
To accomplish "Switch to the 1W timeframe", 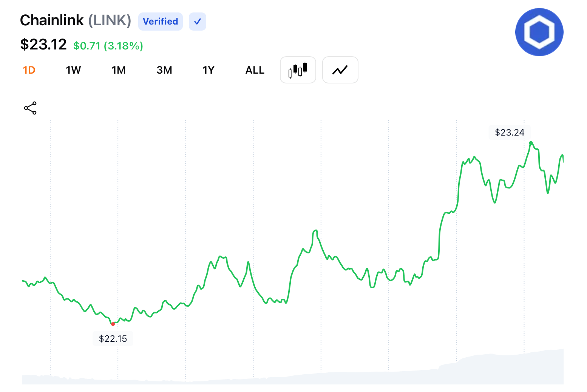I will [x=73, y=70].
